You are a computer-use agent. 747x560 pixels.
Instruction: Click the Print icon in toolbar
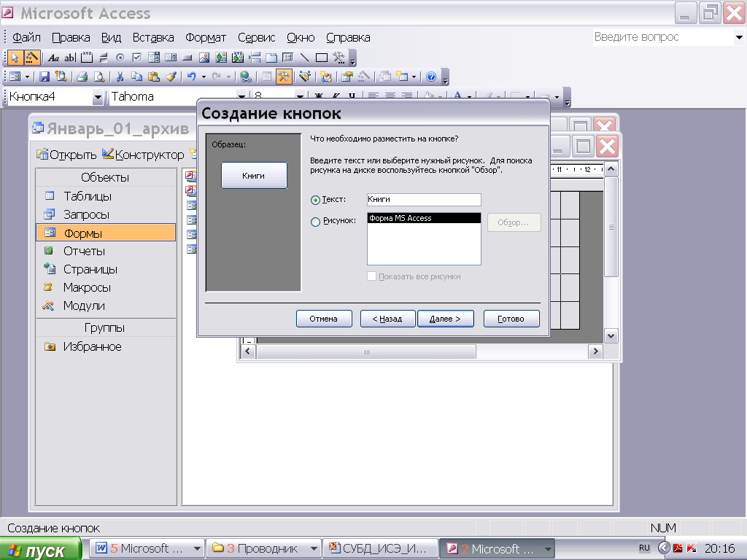(x=82, y=77)
